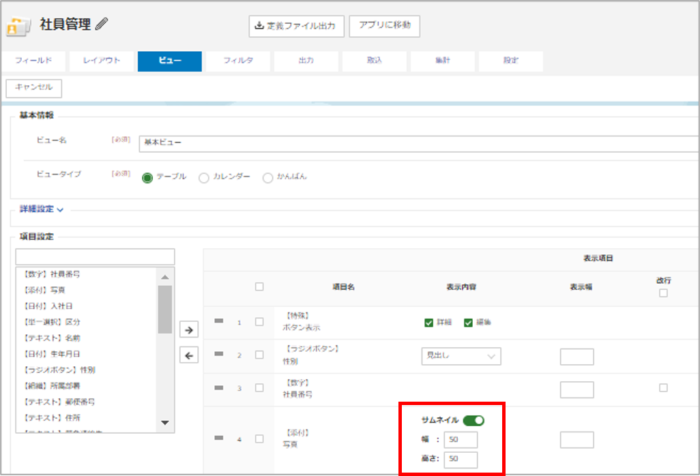The height and width of the screenshot is (476, 700).
Task: Select 【日付】入社日 in the field list
Action: (86, 306)
